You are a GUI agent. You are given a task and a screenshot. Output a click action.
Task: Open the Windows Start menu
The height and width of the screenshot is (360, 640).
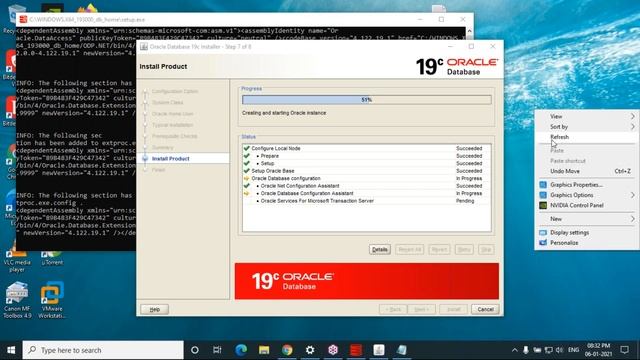pos(11,350)
